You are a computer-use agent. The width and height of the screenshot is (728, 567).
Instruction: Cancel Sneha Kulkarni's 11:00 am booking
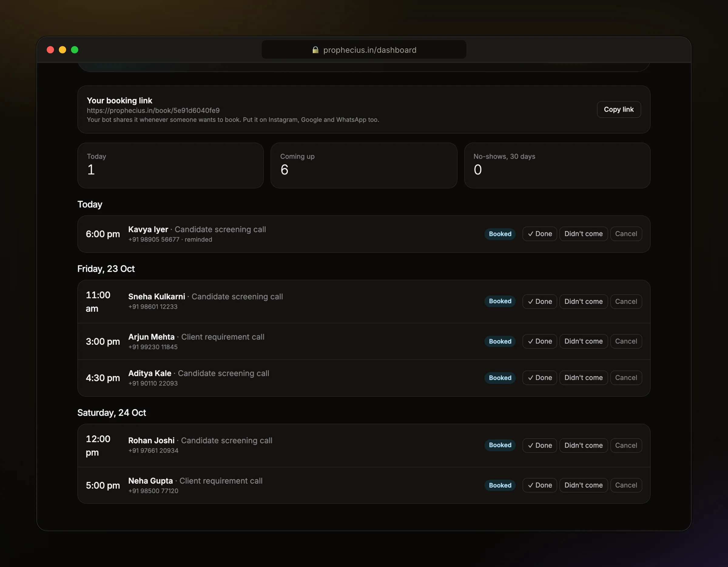(626, 301)
